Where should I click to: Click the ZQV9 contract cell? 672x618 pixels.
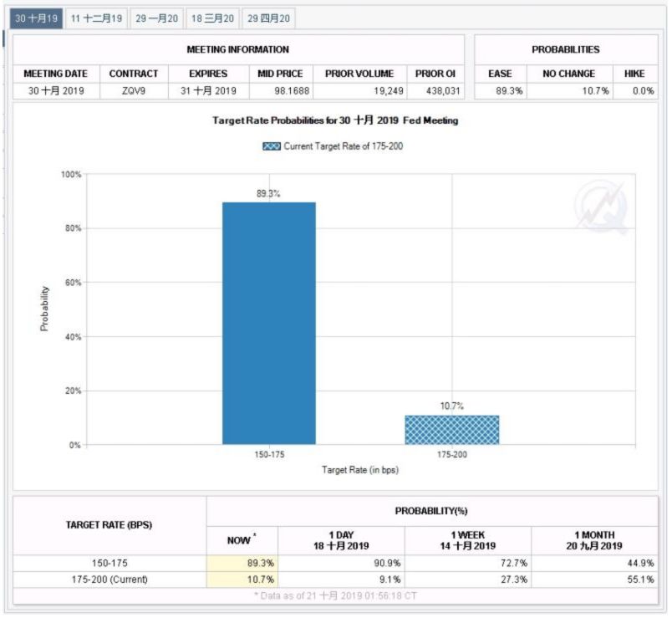134,91
